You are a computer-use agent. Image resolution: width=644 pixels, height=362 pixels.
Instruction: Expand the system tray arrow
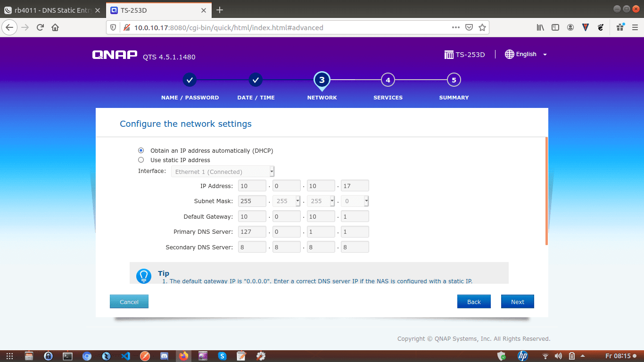[x=583, y=356]
